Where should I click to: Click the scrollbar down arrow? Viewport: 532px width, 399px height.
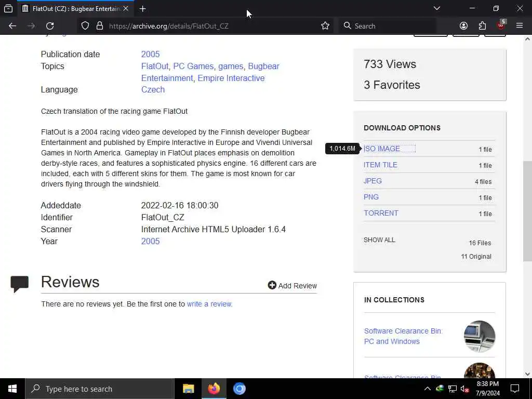(527, 374)
